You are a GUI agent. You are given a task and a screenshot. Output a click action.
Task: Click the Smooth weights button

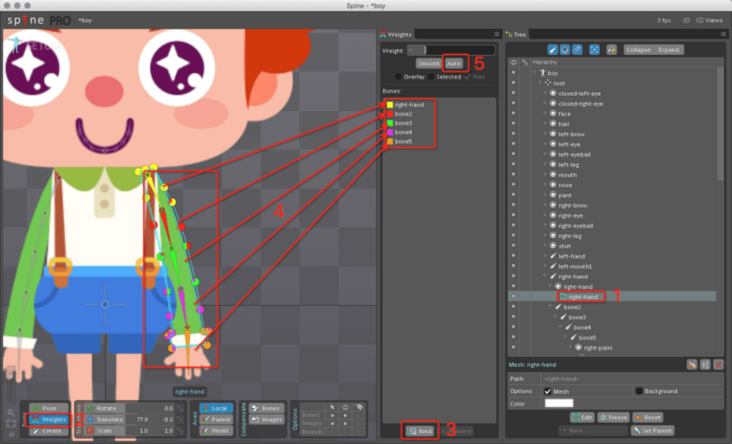(429, 63)
